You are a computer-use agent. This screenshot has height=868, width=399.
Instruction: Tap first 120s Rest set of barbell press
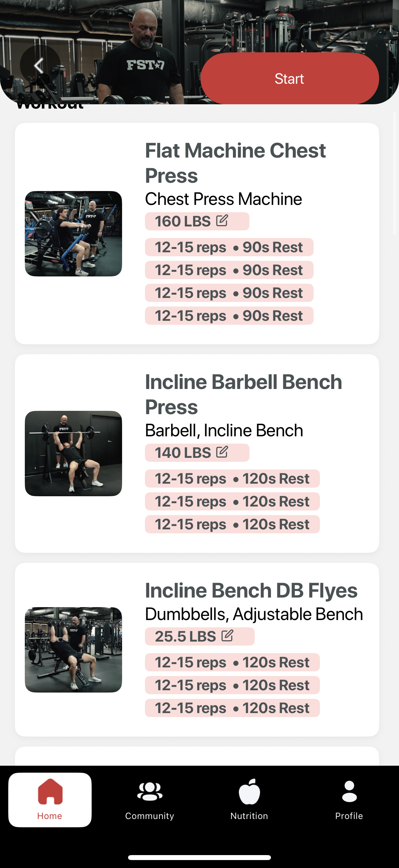click(x=232, y=478)
